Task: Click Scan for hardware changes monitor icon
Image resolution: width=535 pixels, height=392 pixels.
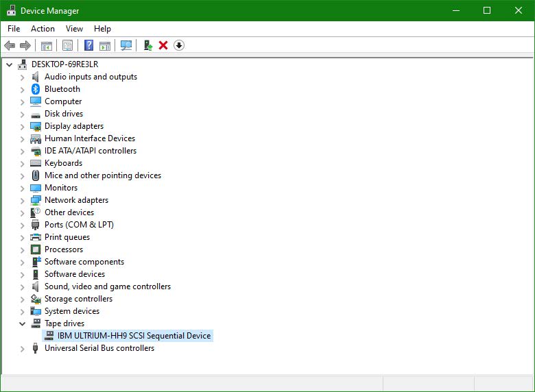Action: [x=126, y=45]
